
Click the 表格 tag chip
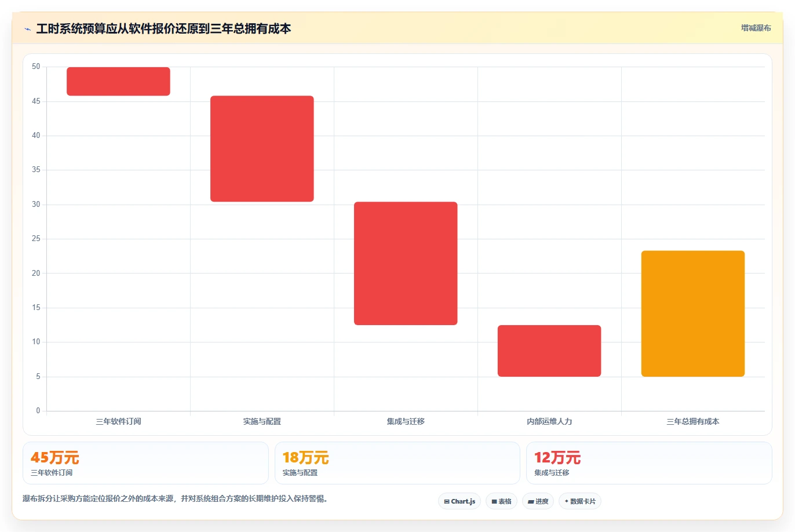(501, 501)
